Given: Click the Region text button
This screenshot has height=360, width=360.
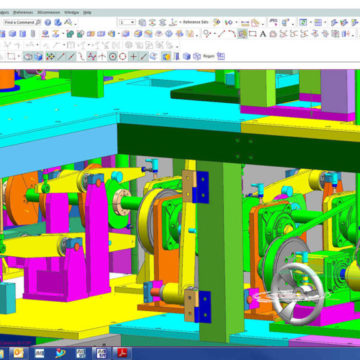Looking at the screenshot, I should pyautogui.click(x=209, y=57).
